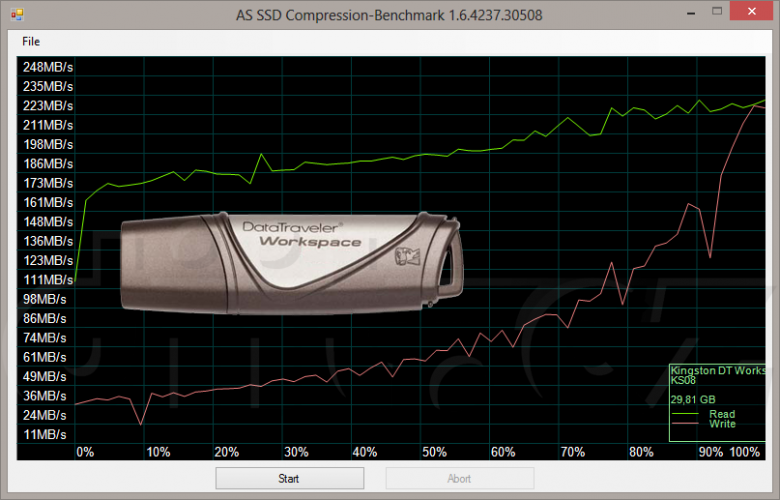Image resolution: width=780 pixels, height=500 pixels.
Task: Click the 86MB/s axis label
Action: 44,318
